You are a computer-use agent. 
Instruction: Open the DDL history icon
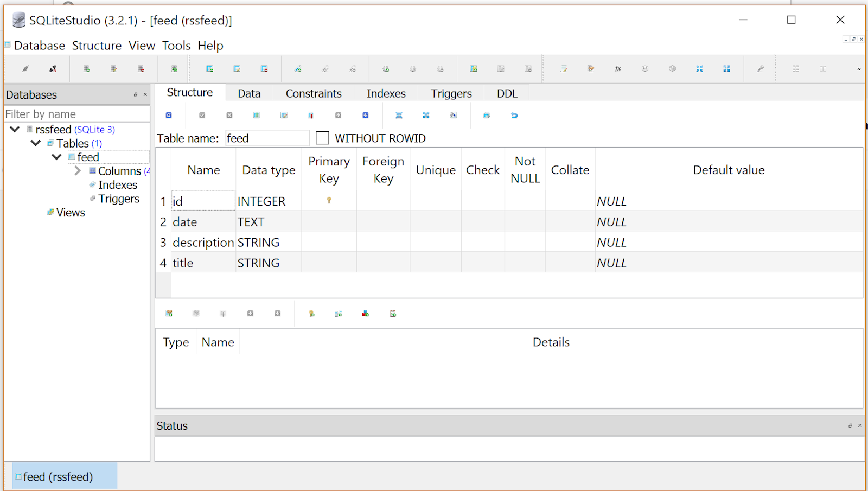click(x=591, y=69)
